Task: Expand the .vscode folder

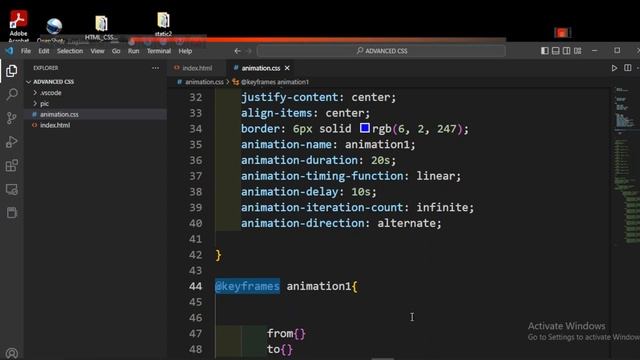Action: (x=50, y=93)
